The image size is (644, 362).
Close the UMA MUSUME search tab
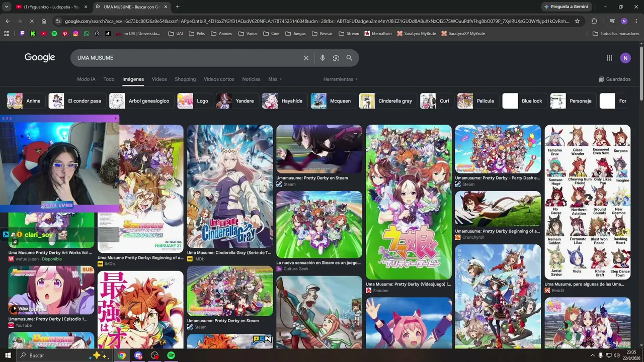[165, 7]
